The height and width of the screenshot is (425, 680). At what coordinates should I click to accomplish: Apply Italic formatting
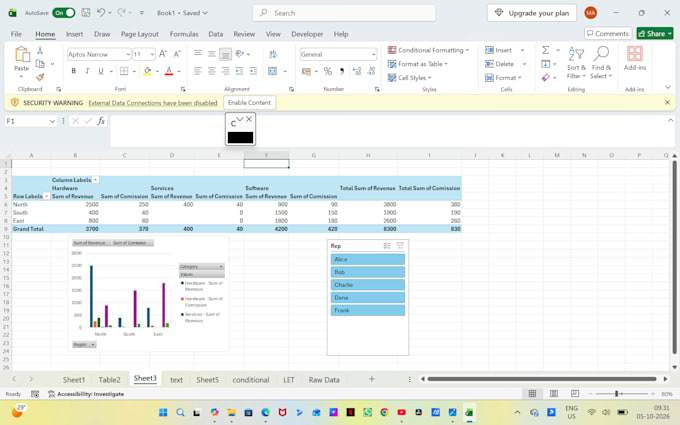[x=87, y=71]
